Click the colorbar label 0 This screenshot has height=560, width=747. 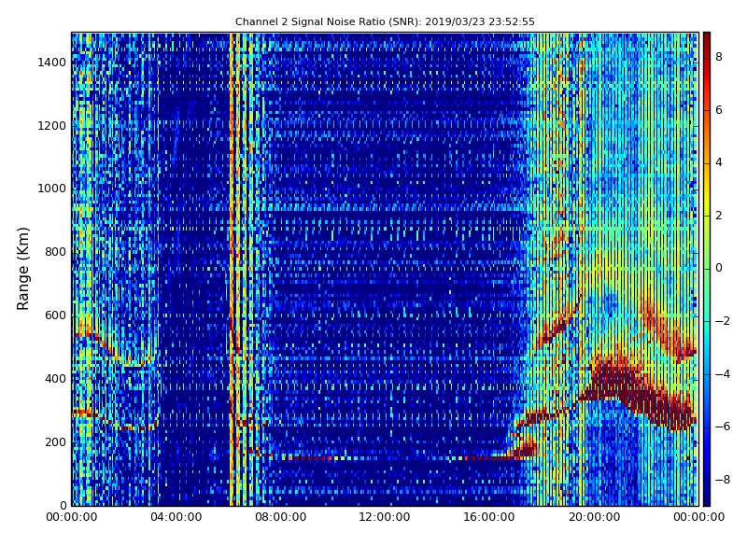(719, 268)
